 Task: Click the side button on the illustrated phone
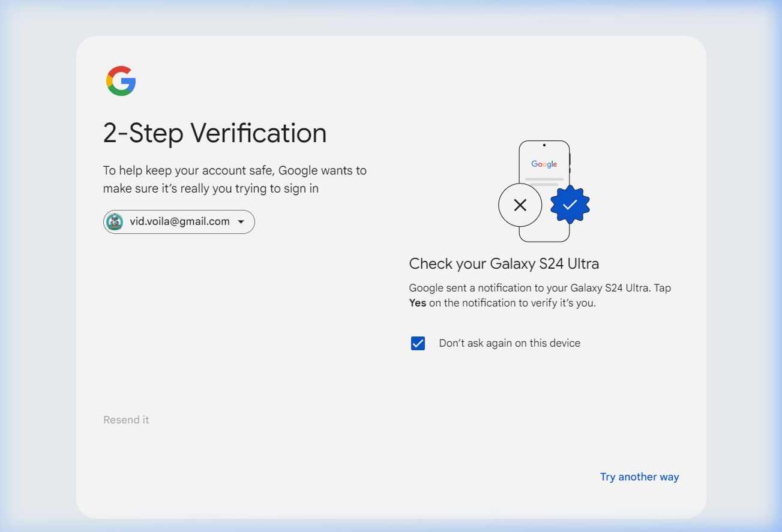pos(570,160)
